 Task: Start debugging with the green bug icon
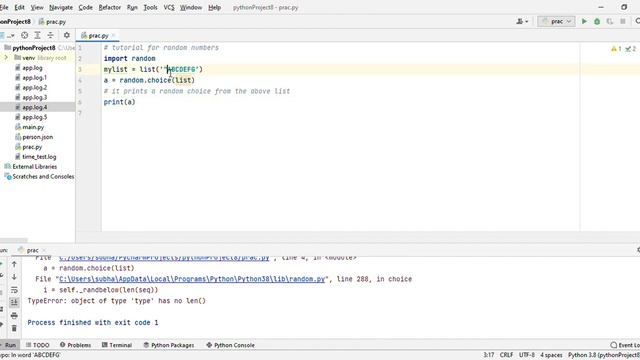point(597,21)
